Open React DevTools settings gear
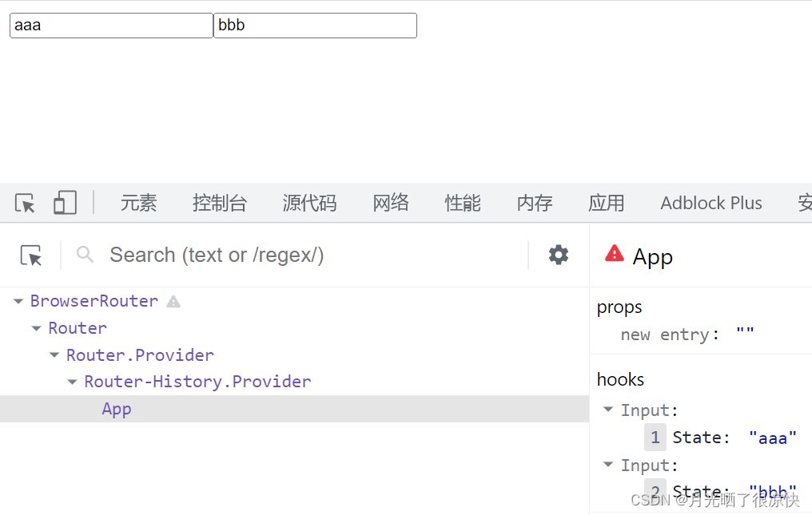Viewport: 812px width, 515px height. [559, 255]
